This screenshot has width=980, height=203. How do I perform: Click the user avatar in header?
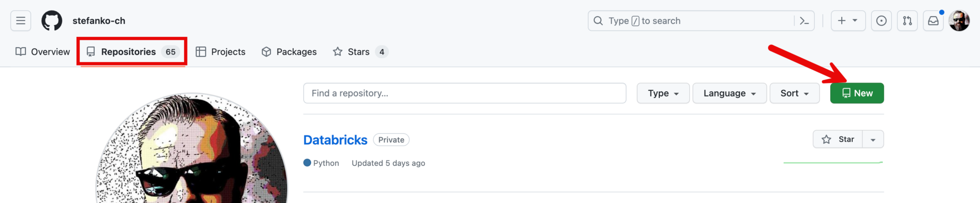pos(959,21)
